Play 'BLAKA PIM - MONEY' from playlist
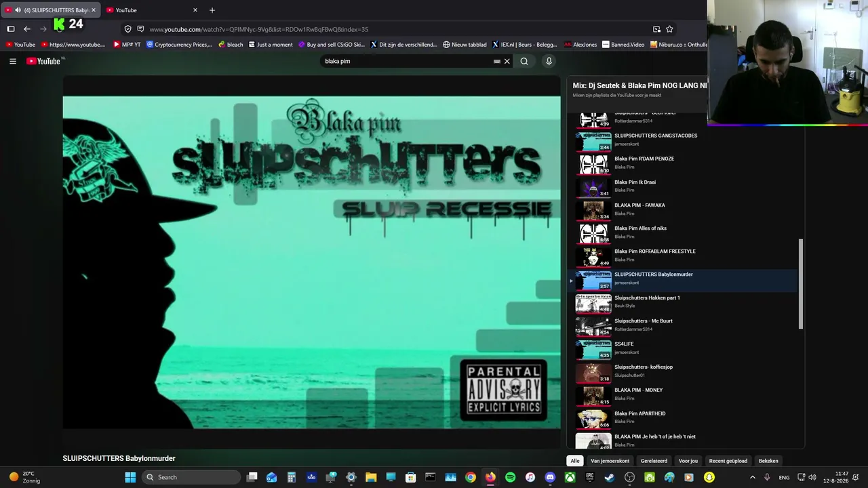 click(684, 394)
